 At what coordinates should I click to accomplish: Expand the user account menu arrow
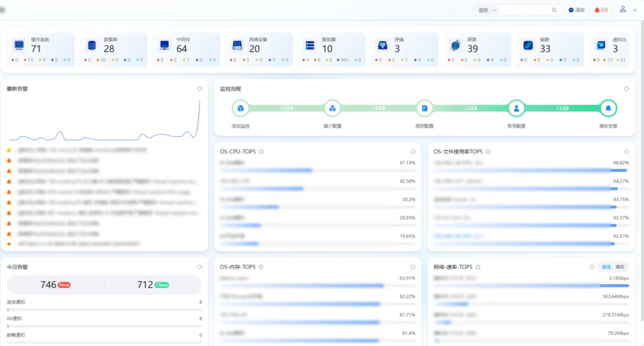point(634,10)
